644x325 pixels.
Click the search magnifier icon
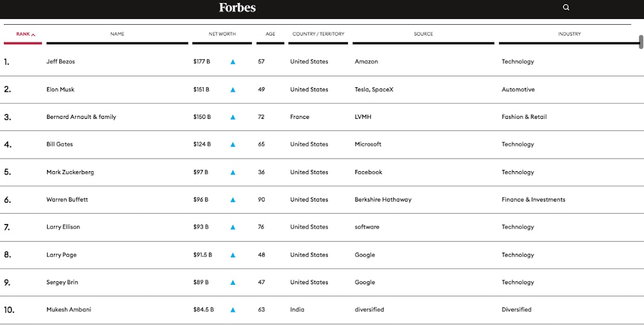point(566,7)
